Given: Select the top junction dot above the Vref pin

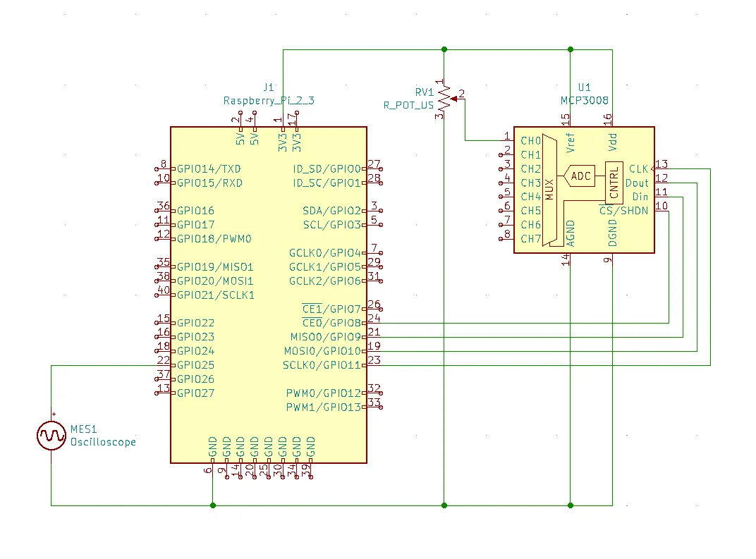Looking at the screenshot, I should [570, 49].
